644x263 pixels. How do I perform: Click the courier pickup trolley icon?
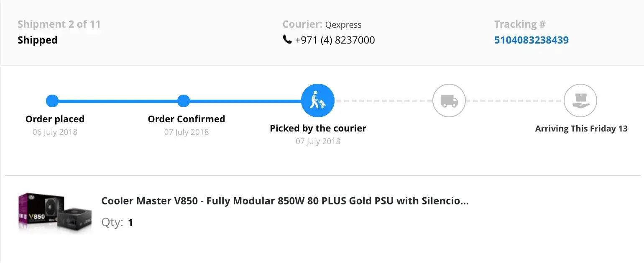[318, 101]
